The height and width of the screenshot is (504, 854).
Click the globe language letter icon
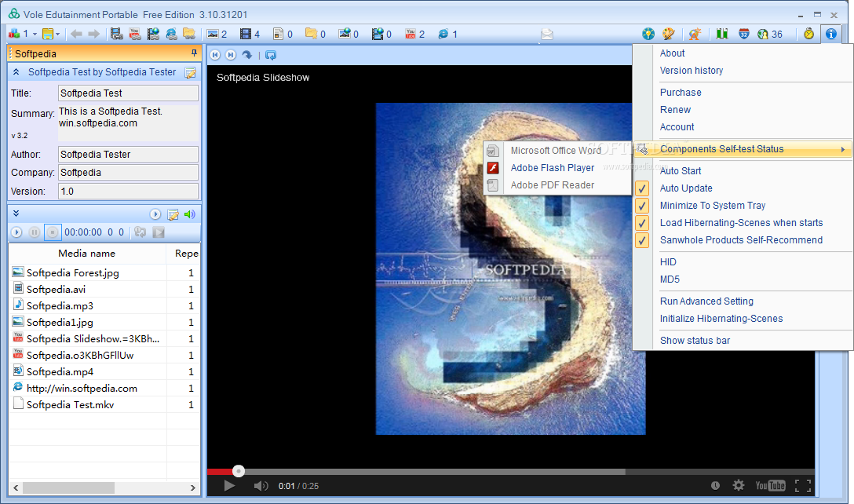695,34
